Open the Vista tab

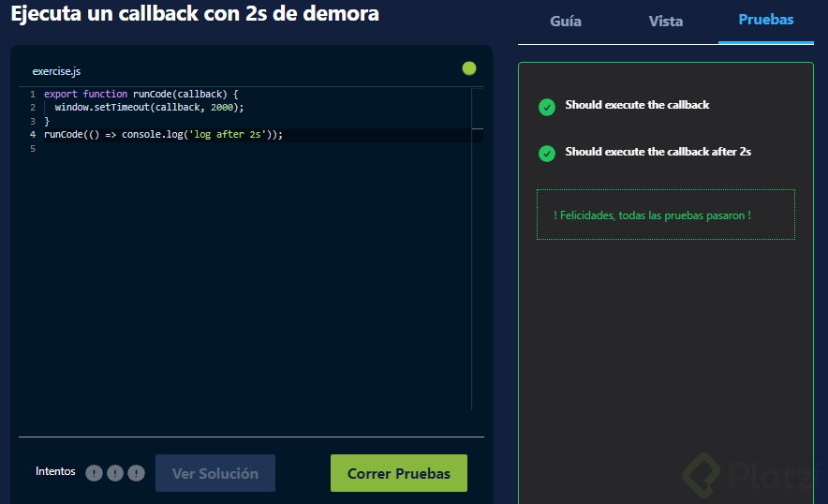tap(665, 22)
